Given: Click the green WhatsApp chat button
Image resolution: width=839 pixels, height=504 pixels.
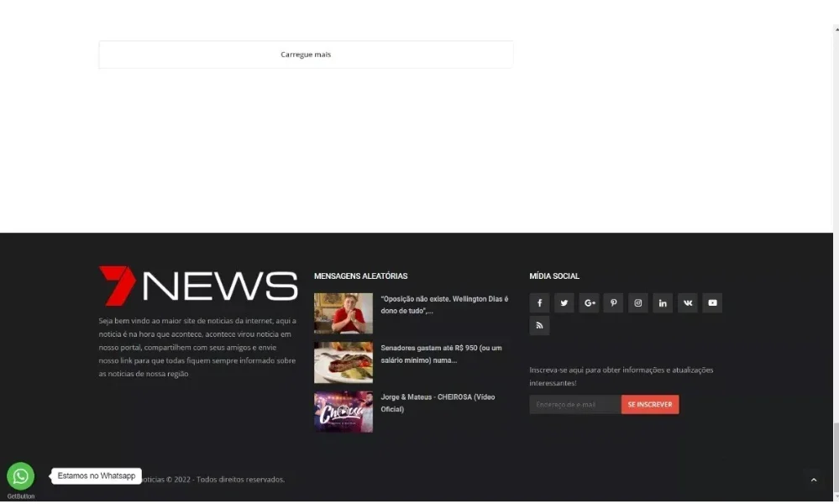Looking at the screenshot, I should click(x=20, y=475).
